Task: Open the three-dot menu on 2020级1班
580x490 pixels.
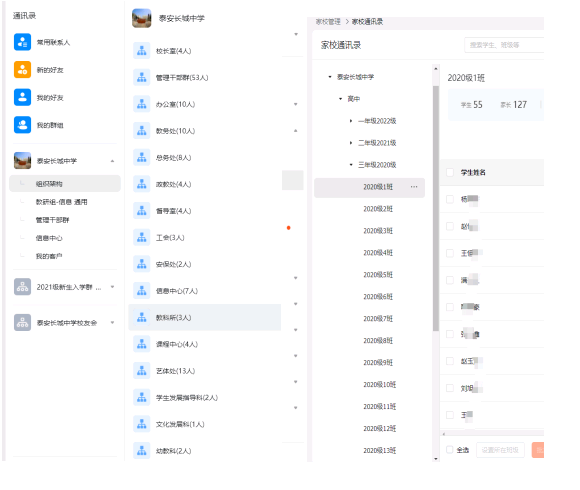Action: point(414,187)
